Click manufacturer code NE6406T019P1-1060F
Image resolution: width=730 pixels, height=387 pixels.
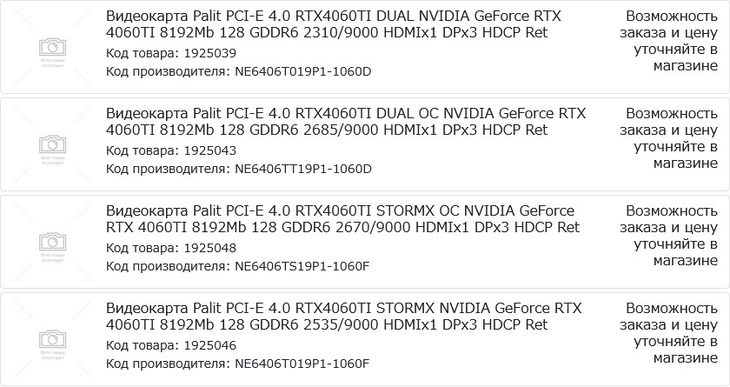click(x=302, y=364)
